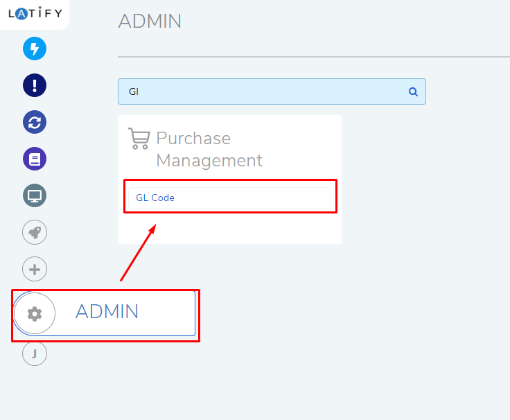Screen dimensions: 510x420
Task: Click the ADMIN page title
Action: [150, 21]
